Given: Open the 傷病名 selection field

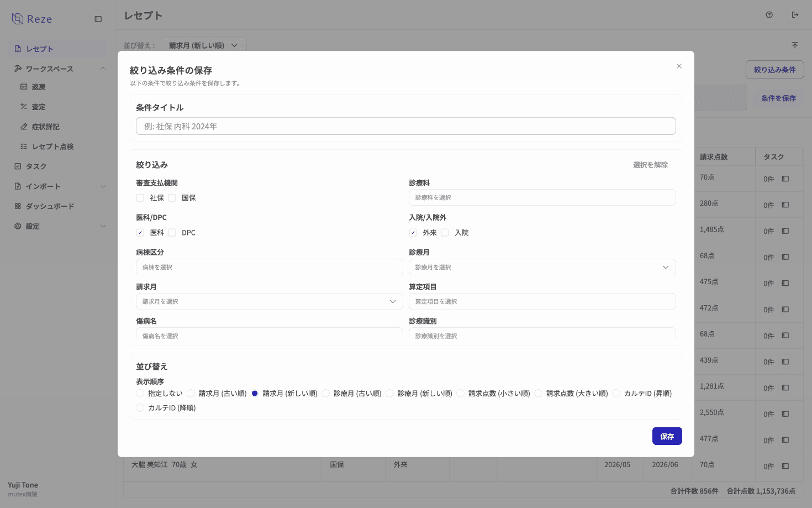Looking at the screenshot, I should tap(270, 334).
